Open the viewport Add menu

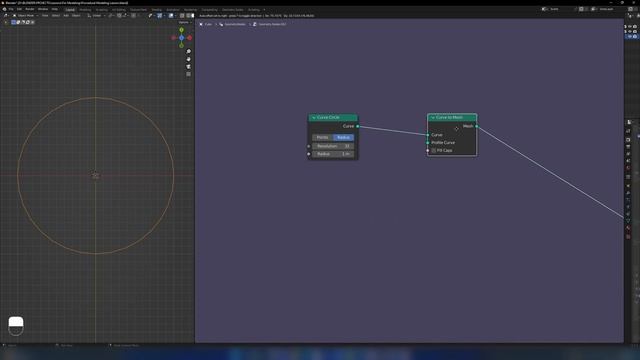66,16
